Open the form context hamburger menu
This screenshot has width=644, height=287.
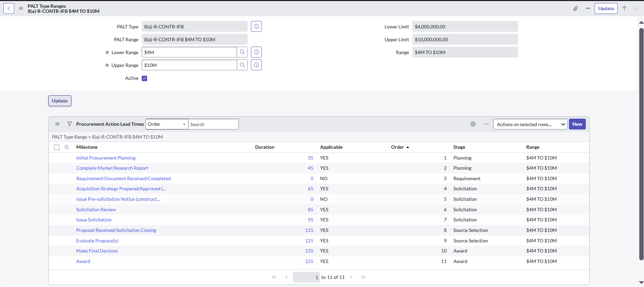(21, 8)
